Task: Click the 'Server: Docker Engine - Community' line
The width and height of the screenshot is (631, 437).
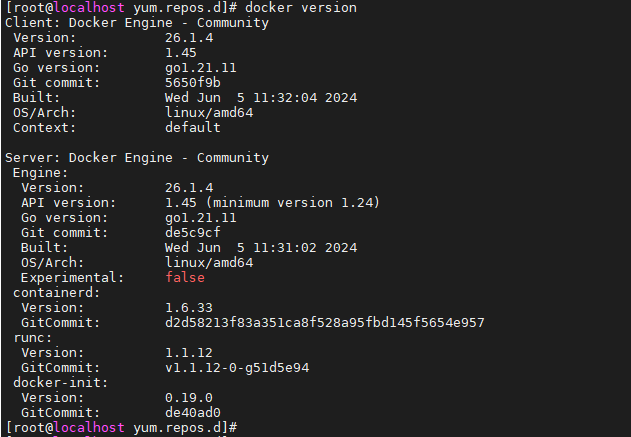Action: pyautogui.click(x=137, y=158)
